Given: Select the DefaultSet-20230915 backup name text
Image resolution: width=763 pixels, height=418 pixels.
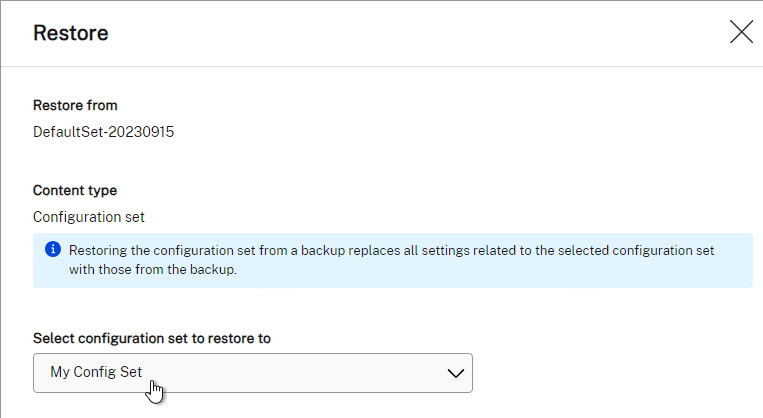Looking at the screenshot, I should (x=103, y=132).
